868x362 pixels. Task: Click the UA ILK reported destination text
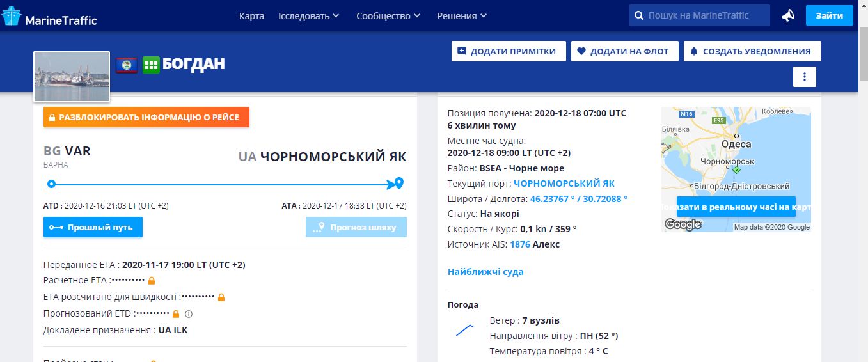(x=173, y=330)
